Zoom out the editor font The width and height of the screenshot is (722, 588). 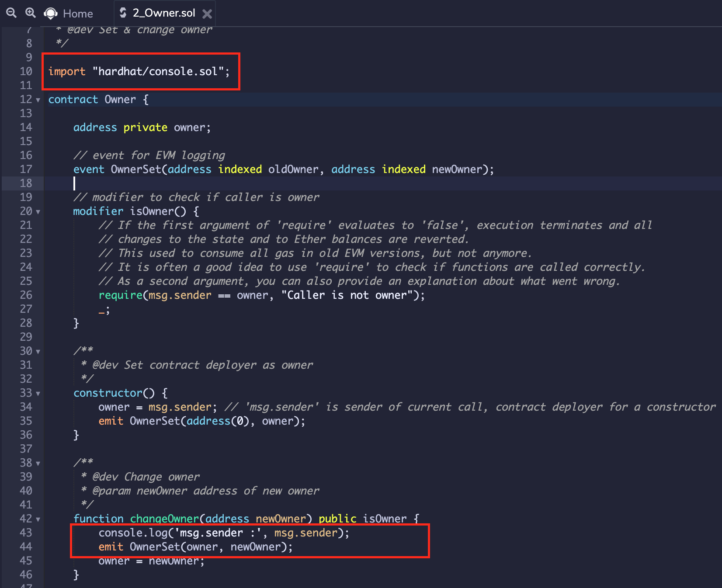[x=11, y=13]
